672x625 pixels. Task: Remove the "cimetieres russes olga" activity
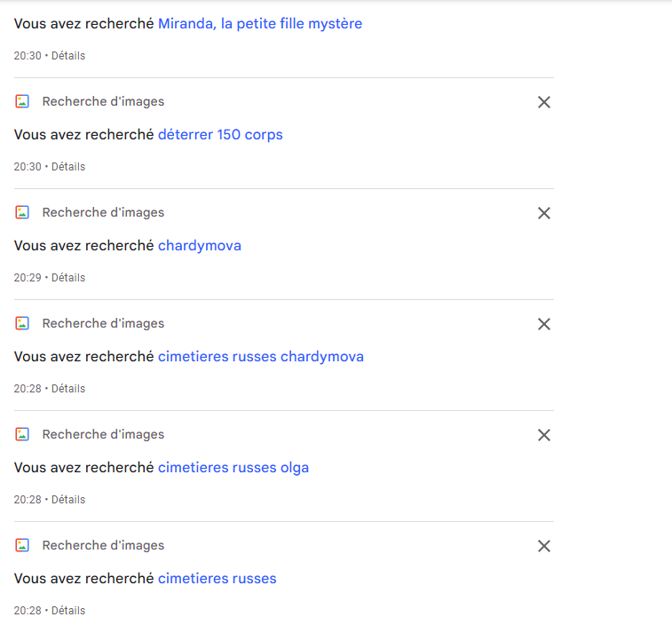[x=544, y=435]
